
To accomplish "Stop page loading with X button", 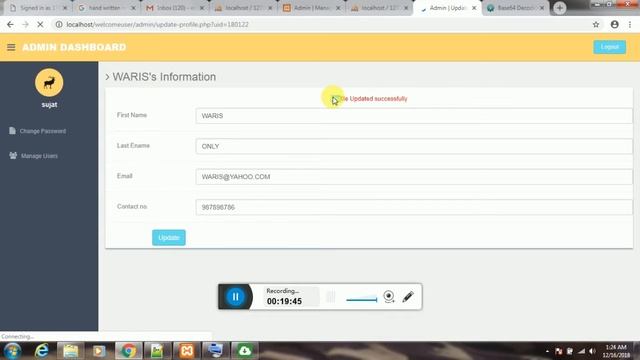I will (40, 24).
